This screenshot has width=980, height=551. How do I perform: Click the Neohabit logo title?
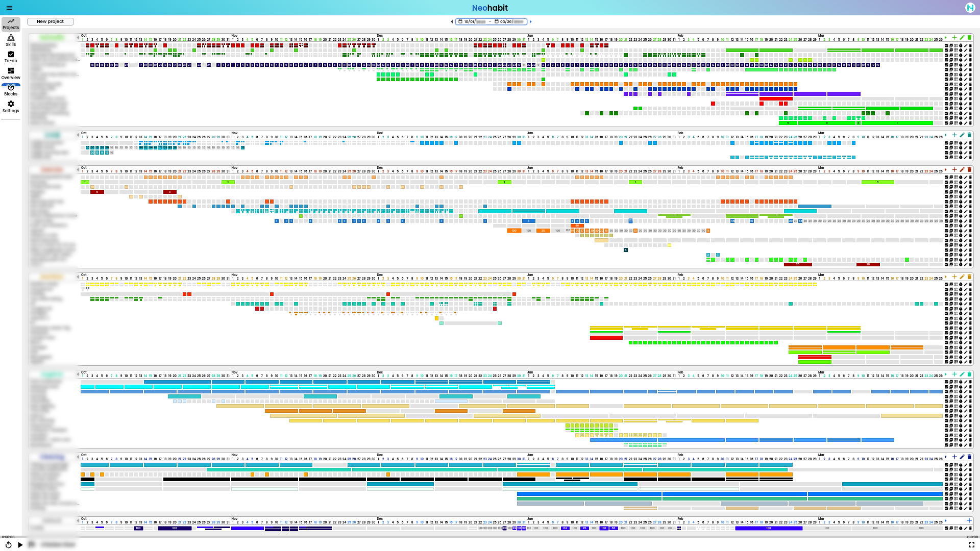coord(490,8)
